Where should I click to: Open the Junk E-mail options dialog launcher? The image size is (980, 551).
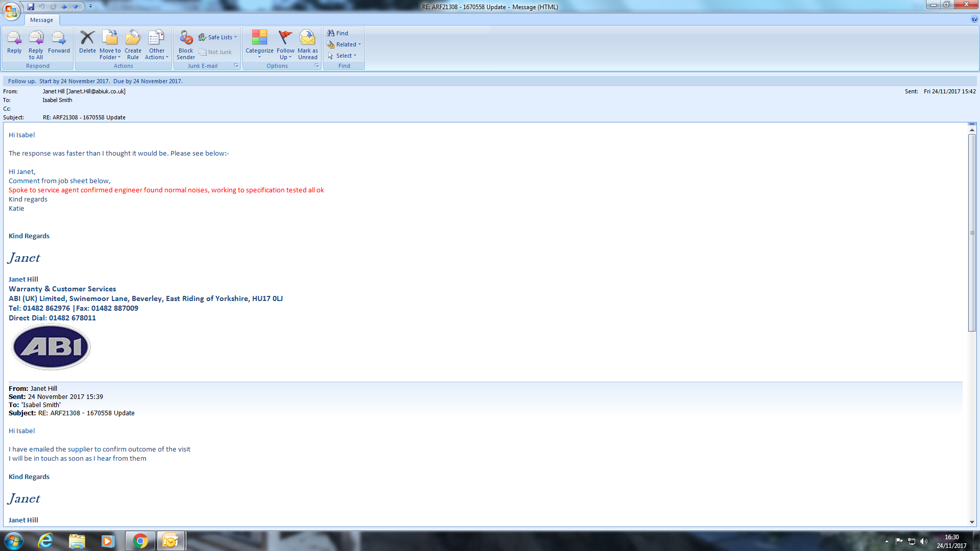[236, 66]
